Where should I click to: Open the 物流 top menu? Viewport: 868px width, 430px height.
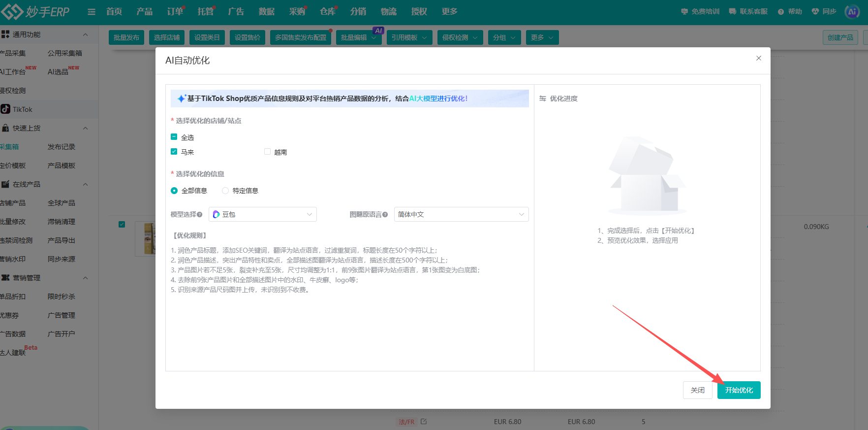tap(389, 11)
